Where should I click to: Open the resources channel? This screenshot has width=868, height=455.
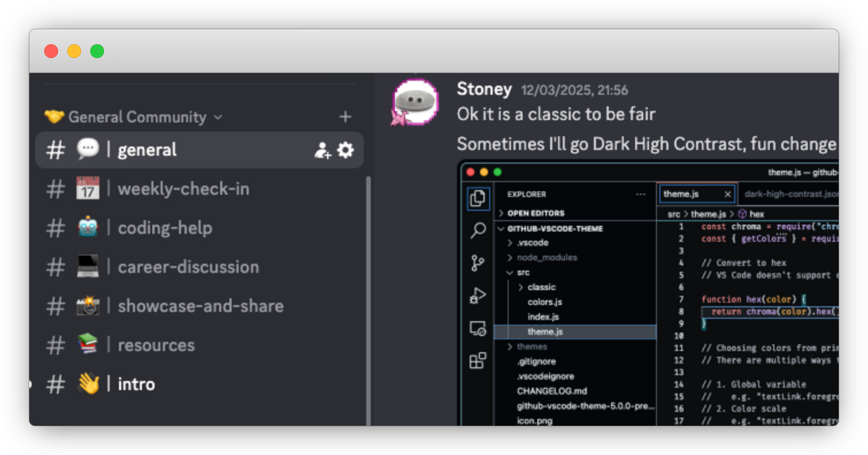(x=156, y=346)
